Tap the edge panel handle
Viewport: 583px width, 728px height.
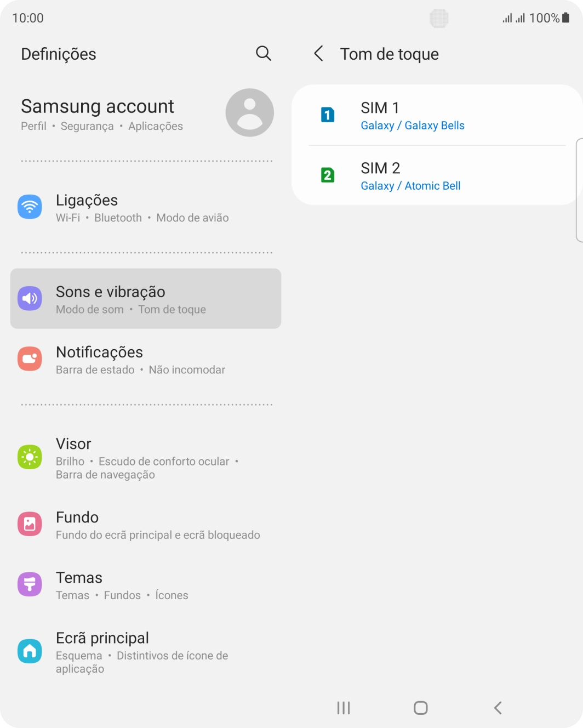click(580, 190)
